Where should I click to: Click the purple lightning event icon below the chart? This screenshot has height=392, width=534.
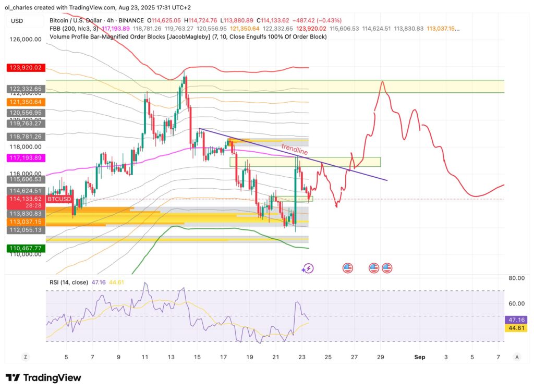coord(307,268)
